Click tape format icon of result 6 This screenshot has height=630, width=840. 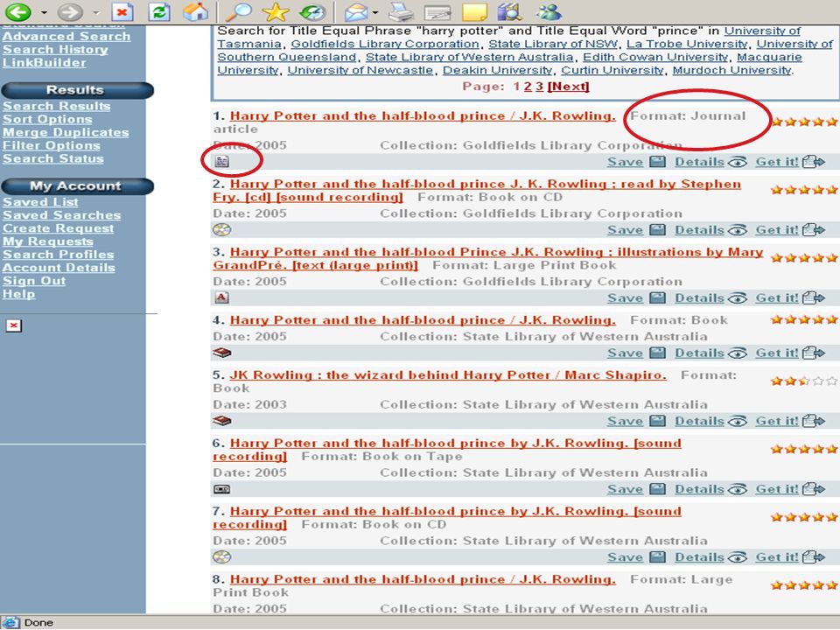(221, 489)
